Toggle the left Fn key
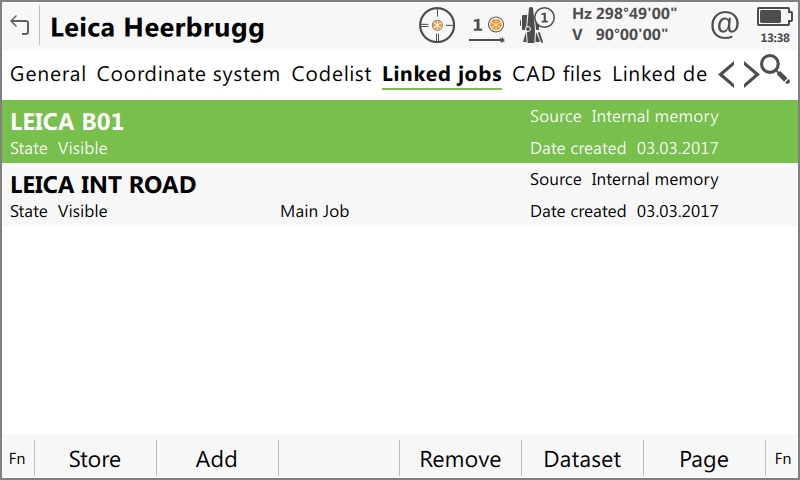 (x=17, y=459)
